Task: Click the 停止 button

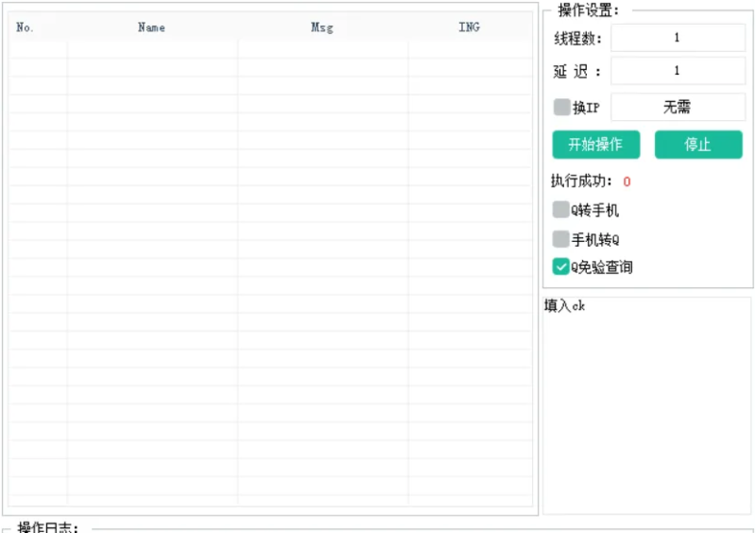Action: click(698, 145)
